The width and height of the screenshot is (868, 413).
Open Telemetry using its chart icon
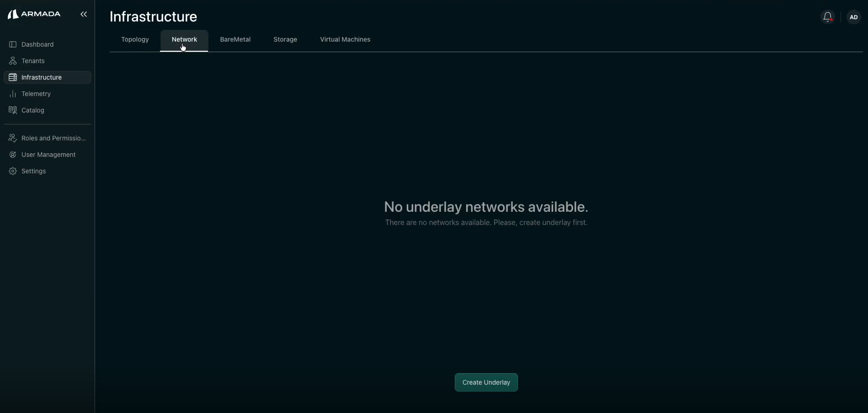(x=12, y=94)
